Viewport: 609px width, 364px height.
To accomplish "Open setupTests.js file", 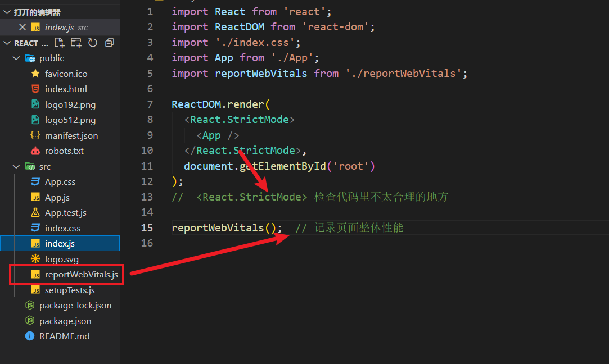I will [x=70, y=290].
